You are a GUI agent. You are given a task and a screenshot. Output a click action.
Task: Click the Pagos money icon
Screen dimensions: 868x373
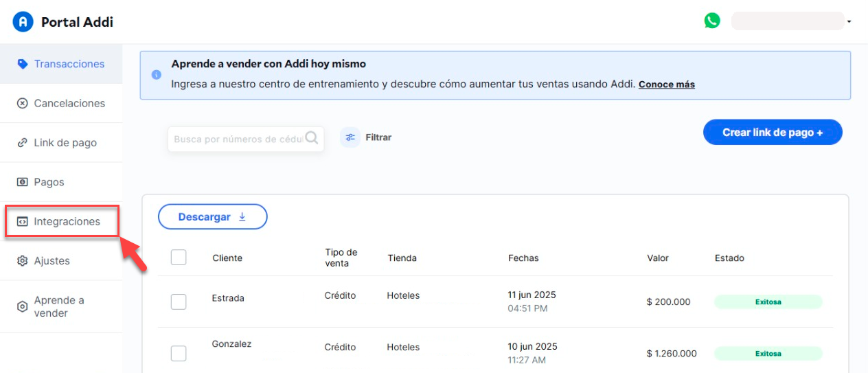click(x=22, y=182)
